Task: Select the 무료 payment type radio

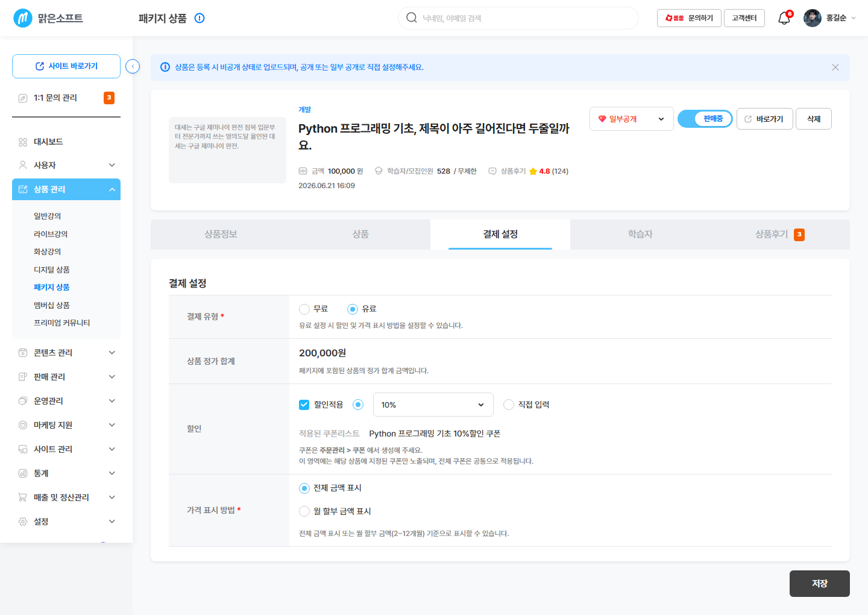Action: click(x=304, y=309)
